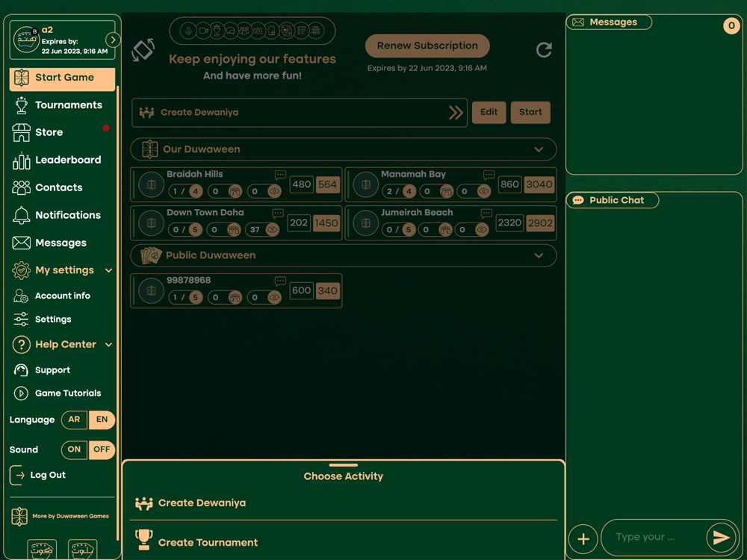The width and height of the screenshot is (747, 560).
Task: Collapse the Our Duwaween section
Action: click(539, 149)
